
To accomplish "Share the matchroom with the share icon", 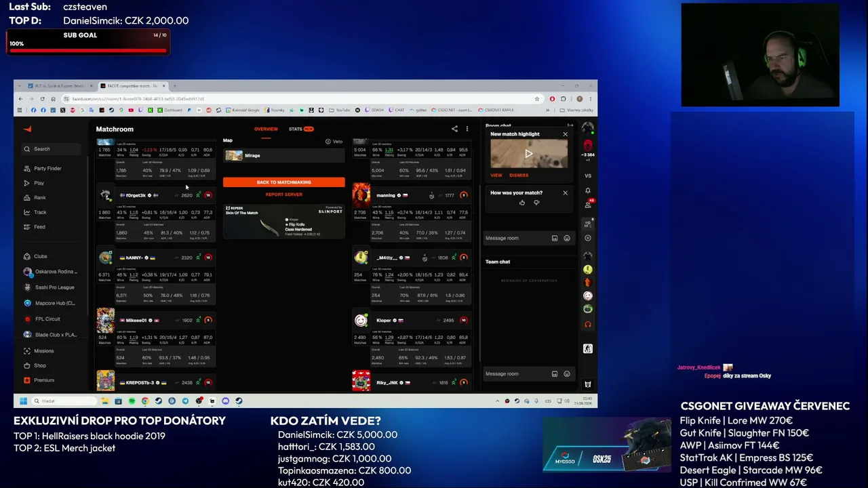I will click(454, 129).
